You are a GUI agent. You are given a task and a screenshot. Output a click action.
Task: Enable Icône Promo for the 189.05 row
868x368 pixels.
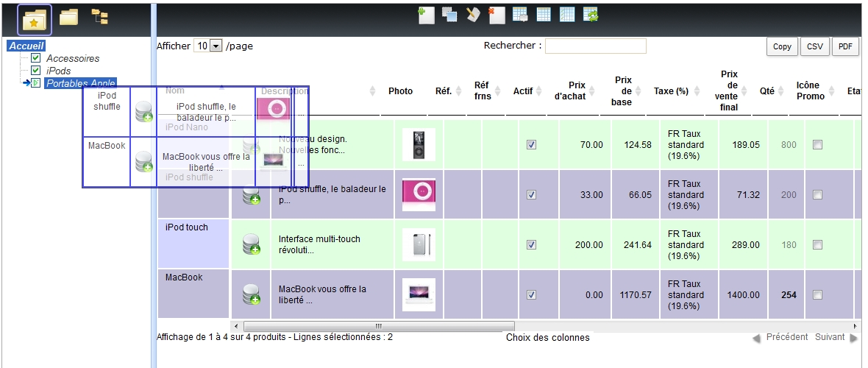tap(817, 145)
